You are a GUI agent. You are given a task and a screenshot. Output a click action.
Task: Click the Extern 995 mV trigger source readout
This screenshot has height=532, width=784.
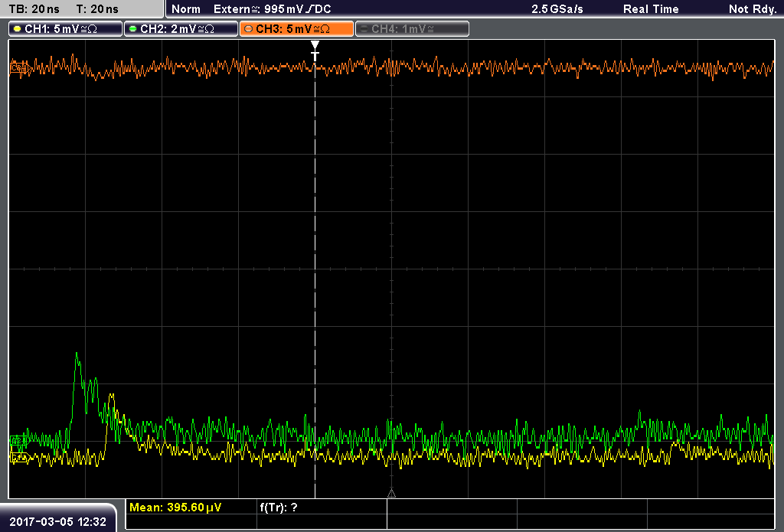click(x=272, y=9)
